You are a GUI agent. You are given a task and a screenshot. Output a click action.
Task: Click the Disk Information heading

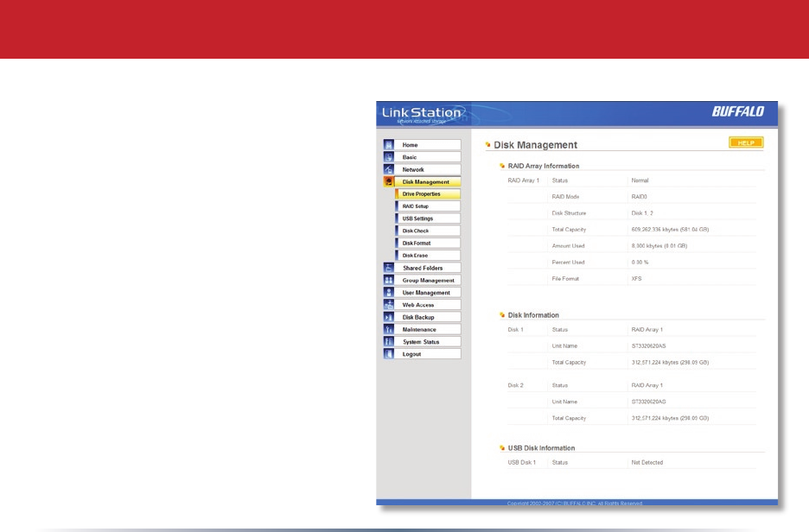533,315
